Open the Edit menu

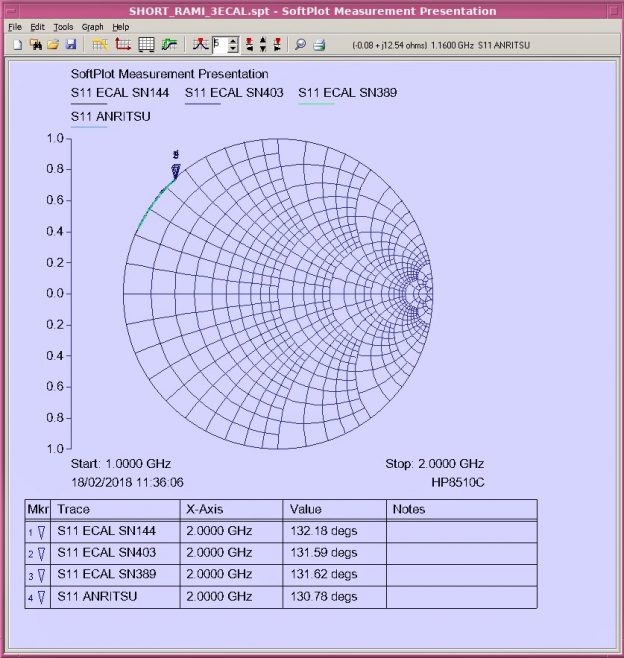coord(37,27)
